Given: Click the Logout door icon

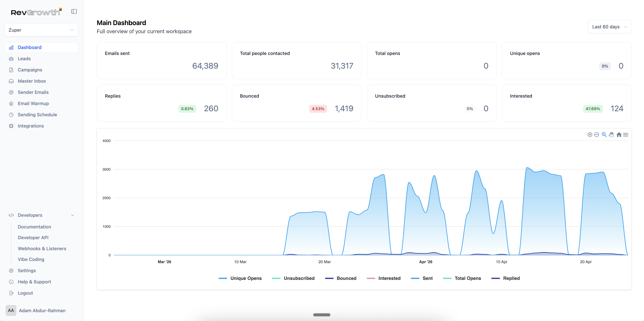Looking at the screenshot, I should (11, 293).
